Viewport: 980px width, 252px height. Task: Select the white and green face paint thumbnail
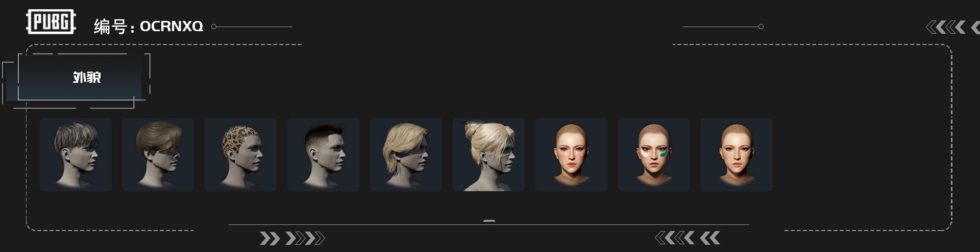pos(654,154)
